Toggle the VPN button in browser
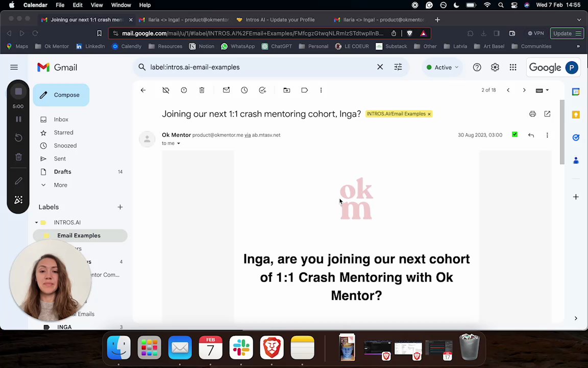The height and width of the screenshot is (368, 588). [x=535, y=33]
